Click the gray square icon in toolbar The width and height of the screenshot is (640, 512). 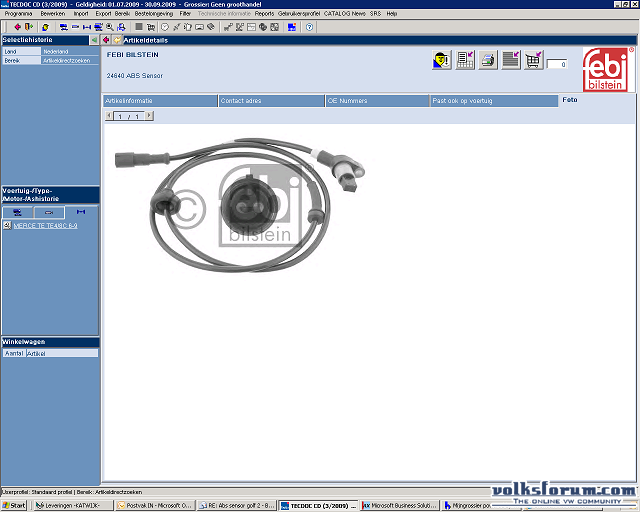coord(139,27)
